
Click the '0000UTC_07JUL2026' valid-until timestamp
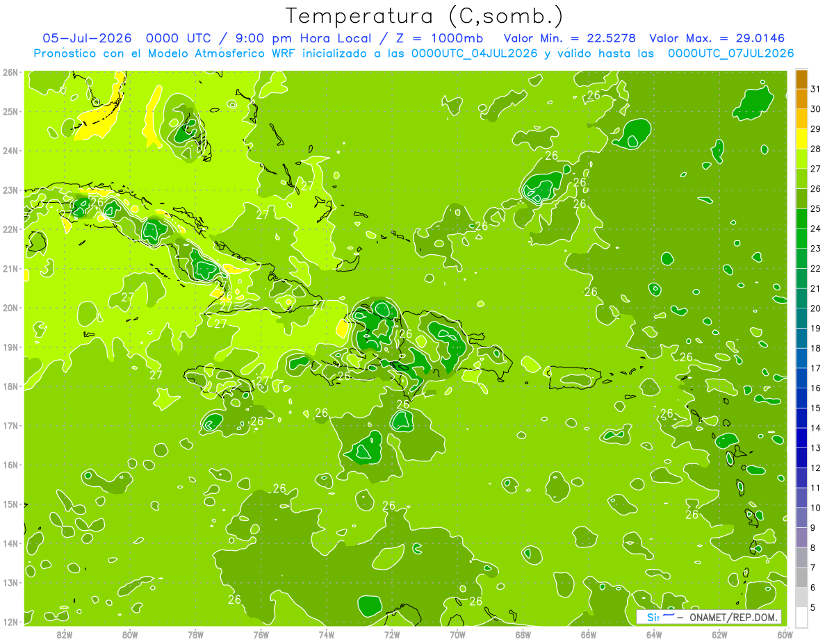(731, 53)
